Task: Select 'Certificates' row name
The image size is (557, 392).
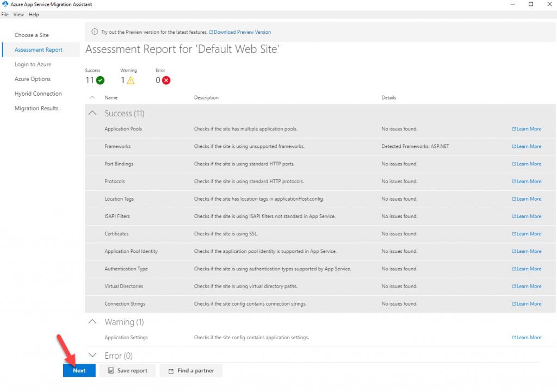Action: pyautogui.click(x=116, y=234)
